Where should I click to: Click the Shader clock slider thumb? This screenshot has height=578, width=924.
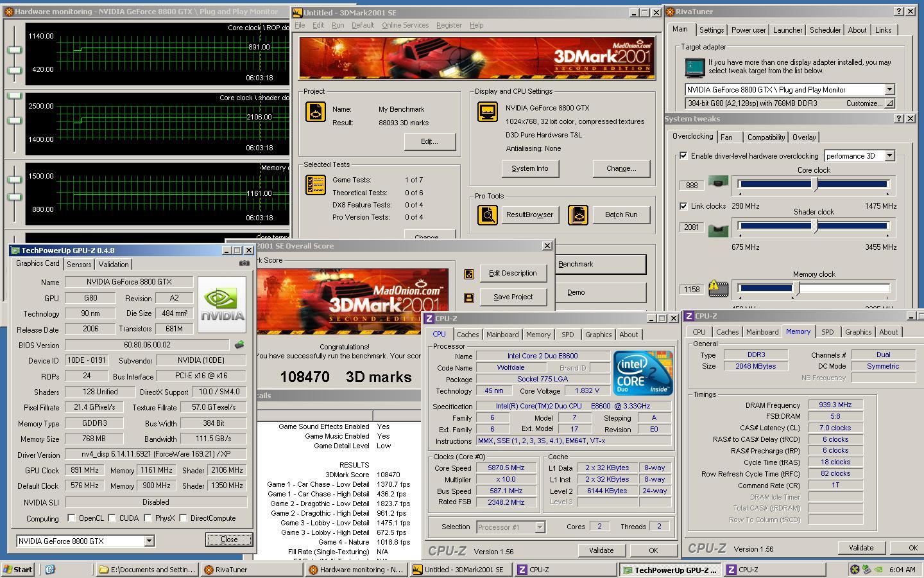coord(815,226)
